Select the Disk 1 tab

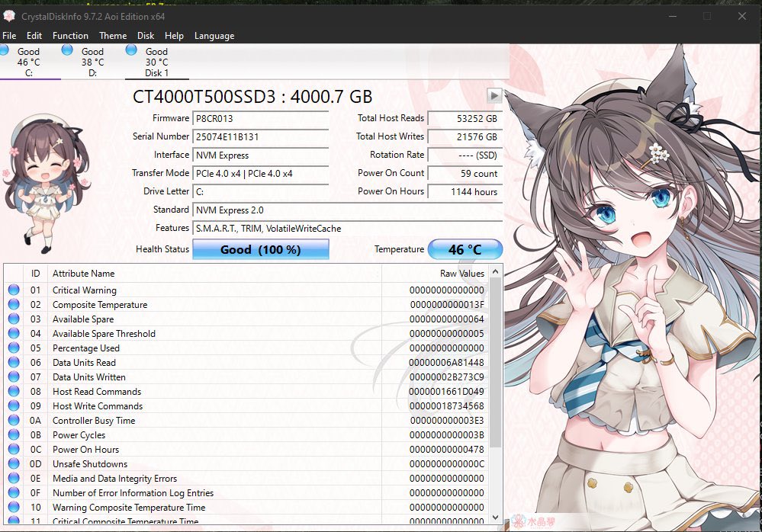pyautogui.click(x=156, y=62)
